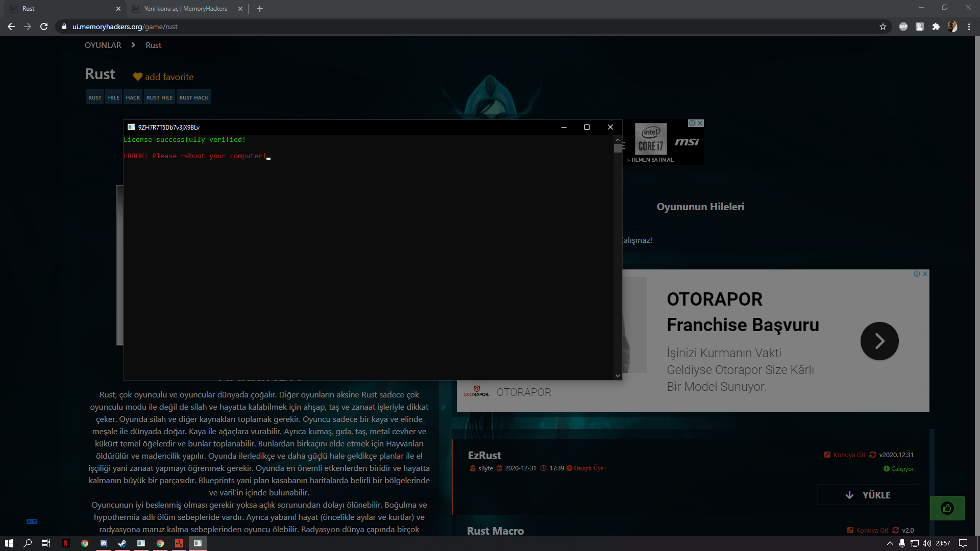Select the RUST HİLE tag
This screenshot has width=980, height=551.
(160, 97)
